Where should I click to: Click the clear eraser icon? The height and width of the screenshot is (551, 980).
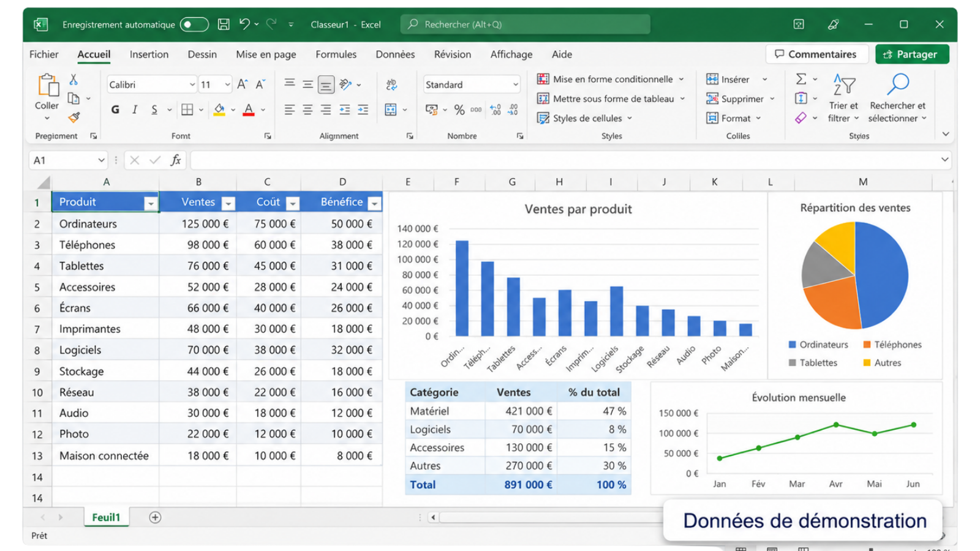[801, 118]
